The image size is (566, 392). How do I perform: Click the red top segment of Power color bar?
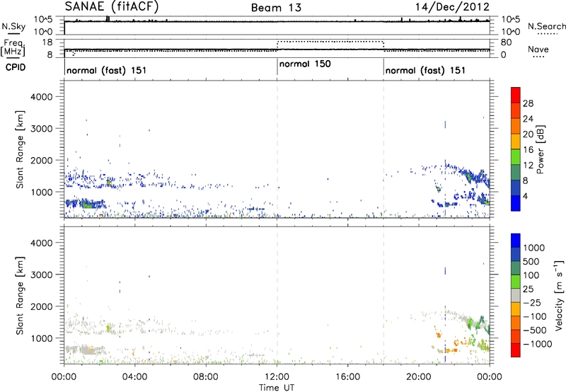click(516, 95)
